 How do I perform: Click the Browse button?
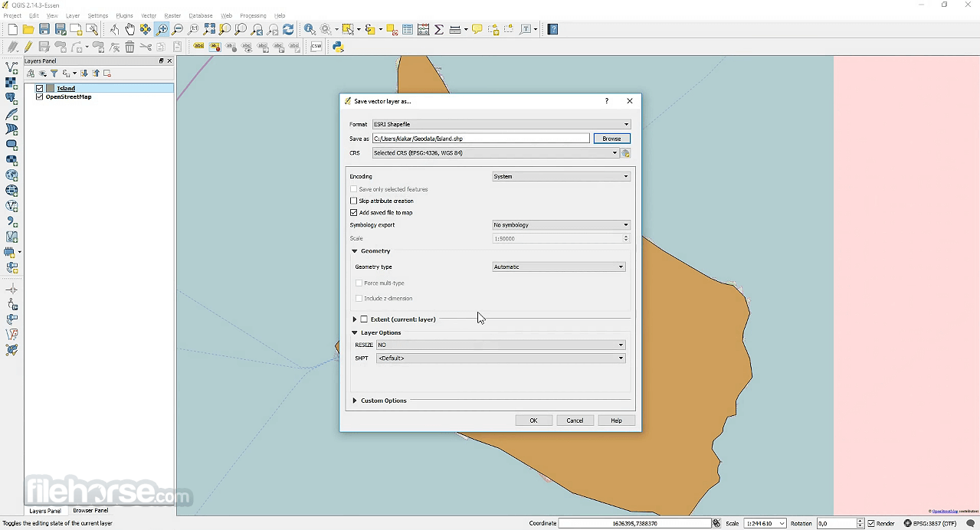(611, 139)
